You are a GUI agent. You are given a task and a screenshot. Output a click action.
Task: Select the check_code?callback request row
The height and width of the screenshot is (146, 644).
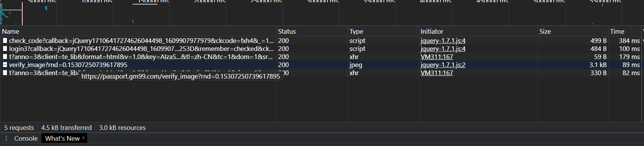(x=322, y=41)
